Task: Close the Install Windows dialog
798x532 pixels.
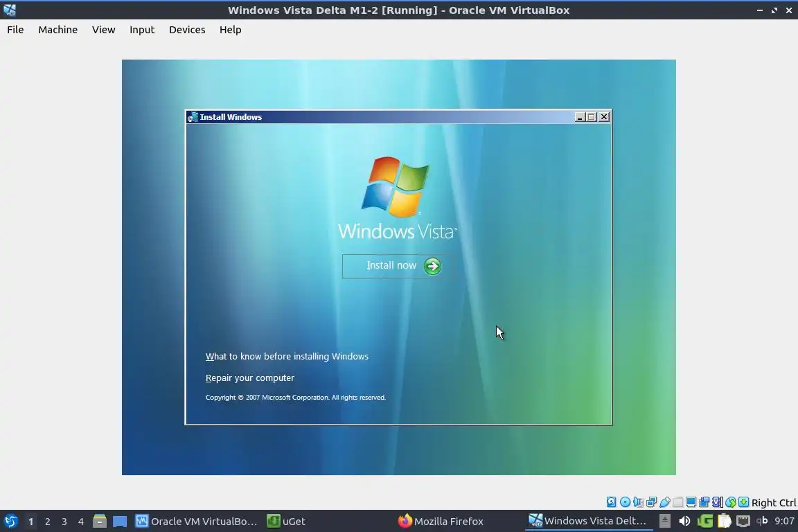Action: point(604,117)
